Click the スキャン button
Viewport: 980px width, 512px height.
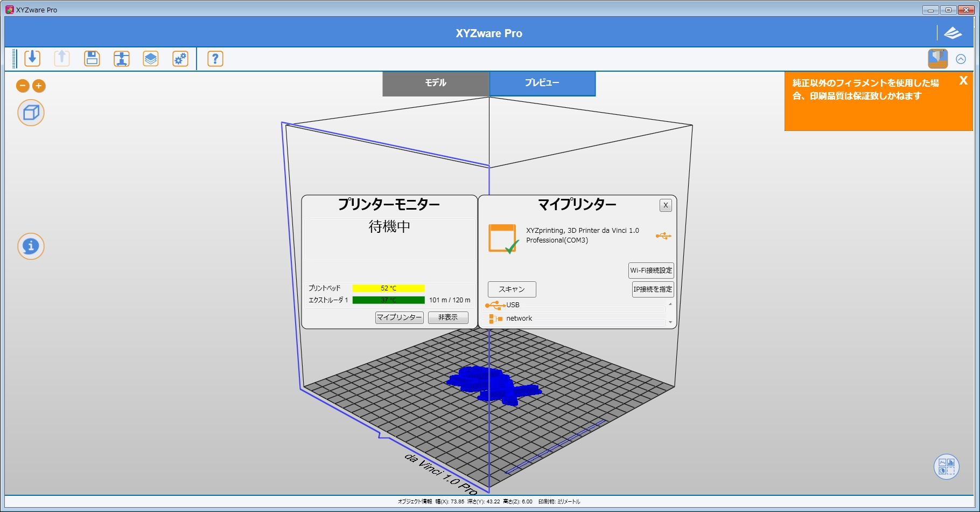[512, 289]
